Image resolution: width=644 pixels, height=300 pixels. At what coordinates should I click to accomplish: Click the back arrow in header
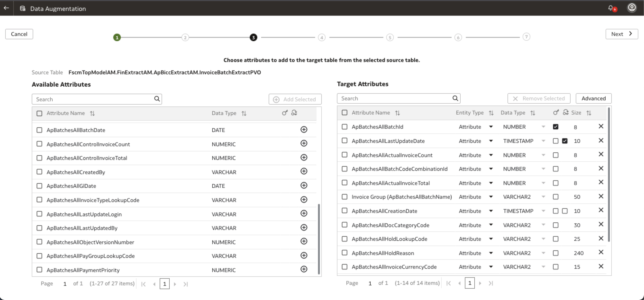(6, 8)
